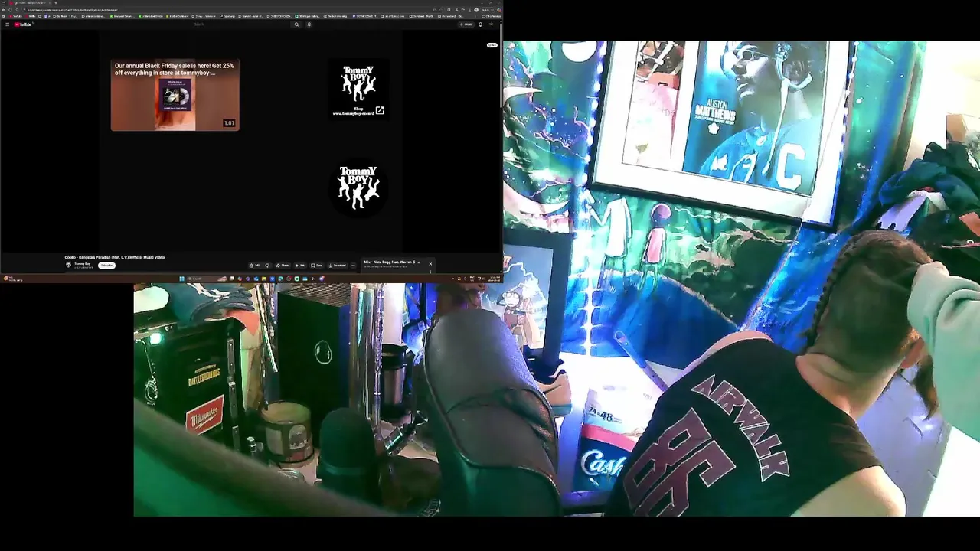The image size is (980, 551).
Task: Play the Black Friday sale end-screen video
Action: [x=175, y=95]
